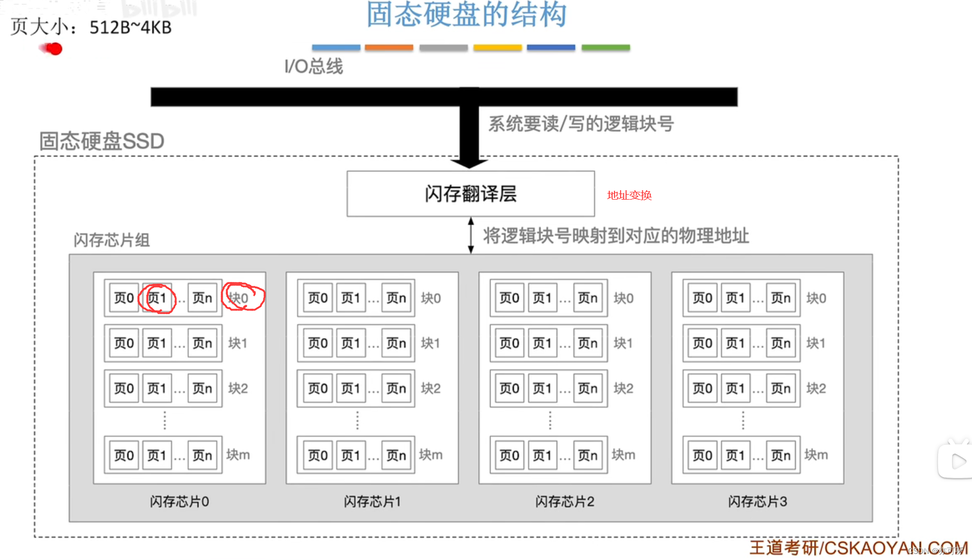Screen dimensions: 972x560
Task: Select 页1 in 块2 of 闪存芯片1
Action: pos(350,388)
